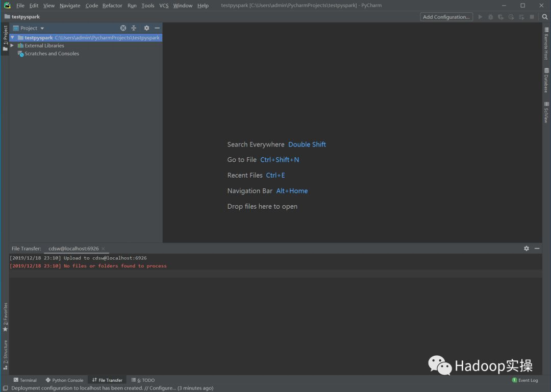Screen dimensions: 551x392
Task: Click the No files or folders found error line
Action: [88, 266]
